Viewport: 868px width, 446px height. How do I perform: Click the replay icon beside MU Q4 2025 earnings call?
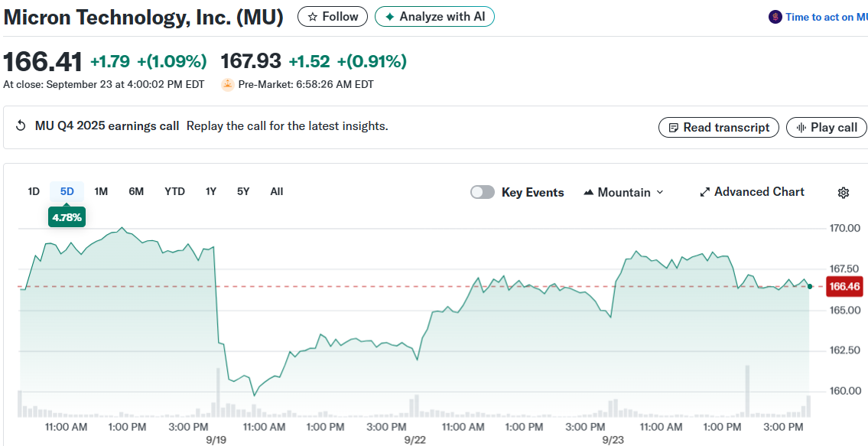click(21, 126)
